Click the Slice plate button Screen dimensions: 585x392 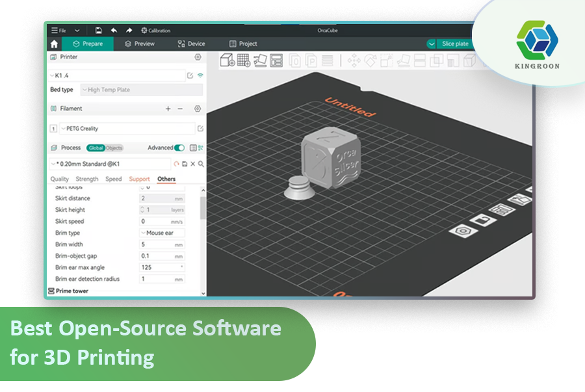[x=455, y=44]
